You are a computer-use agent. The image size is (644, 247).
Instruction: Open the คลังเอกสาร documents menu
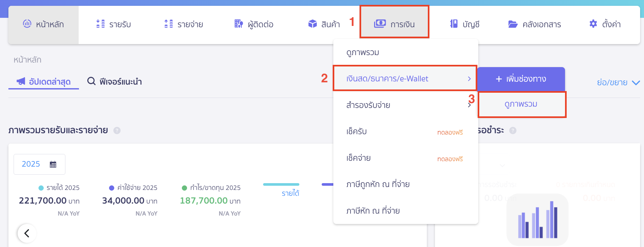click(535, 24)
